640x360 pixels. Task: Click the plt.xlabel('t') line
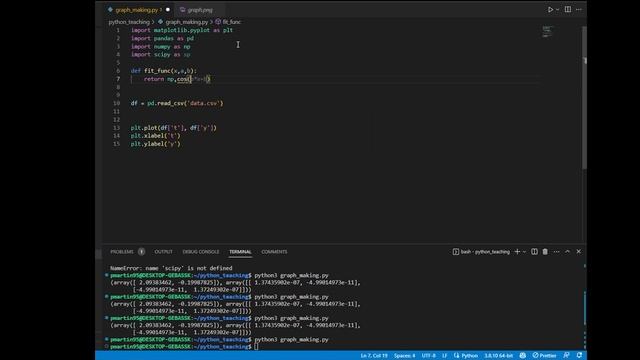coord(156,136)
